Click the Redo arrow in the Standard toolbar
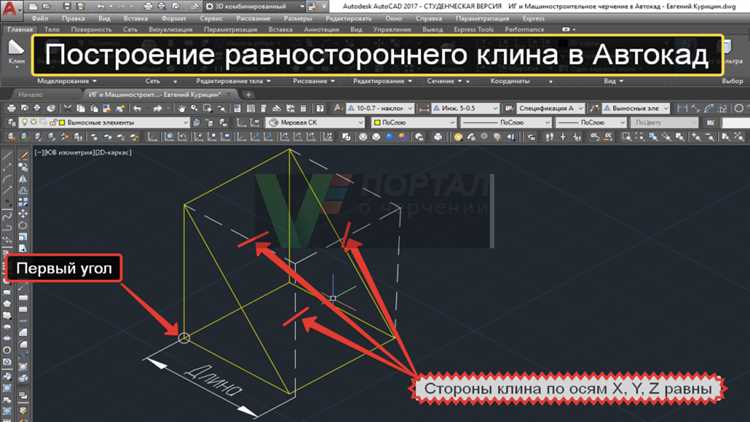 tap(157, 109)
